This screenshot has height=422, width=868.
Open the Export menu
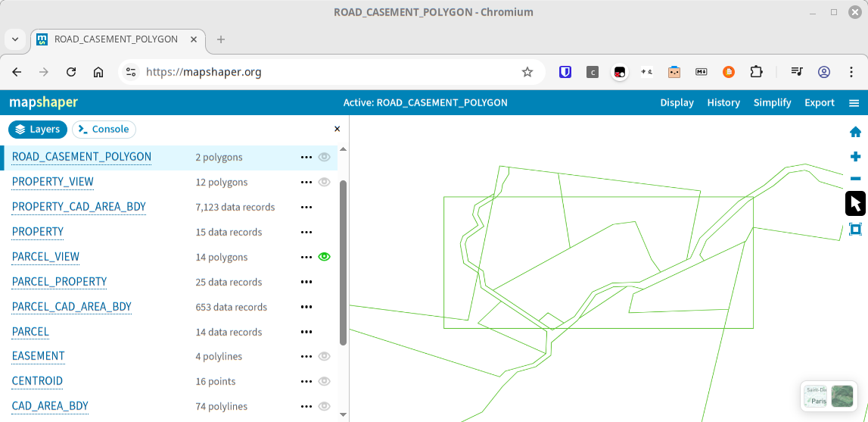(820, 102)
